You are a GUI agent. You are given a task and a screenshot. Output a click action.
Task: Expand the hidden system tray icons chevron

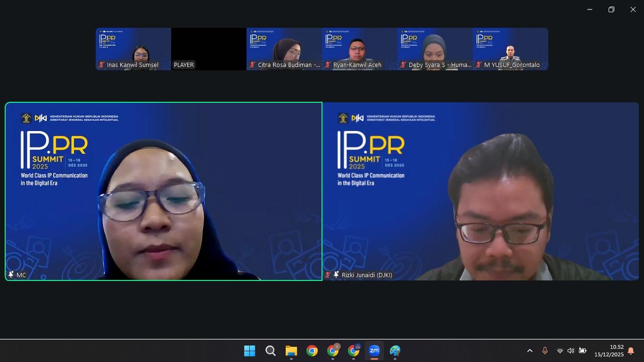pyautogui.click(x=529, y=351)
